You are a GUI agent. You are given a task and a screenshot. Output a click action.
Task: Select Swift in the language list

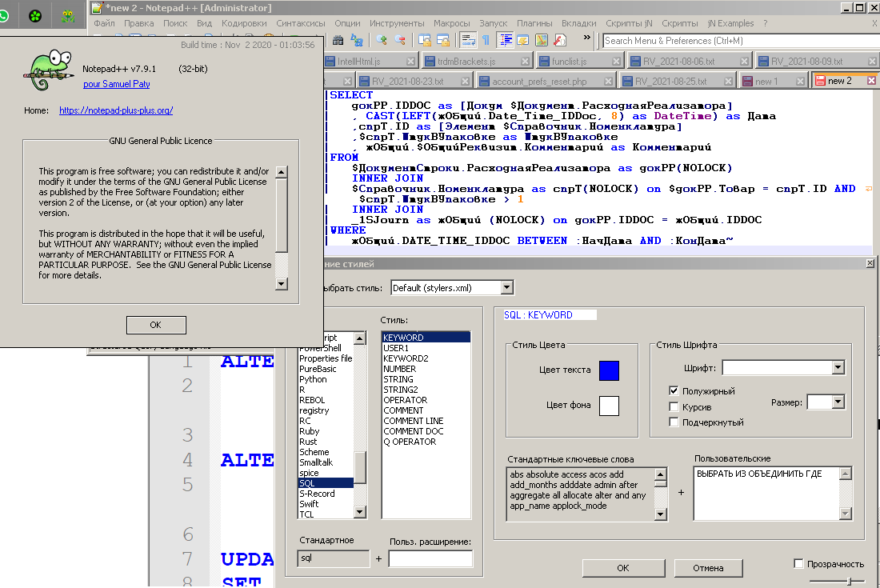[310, 504]
